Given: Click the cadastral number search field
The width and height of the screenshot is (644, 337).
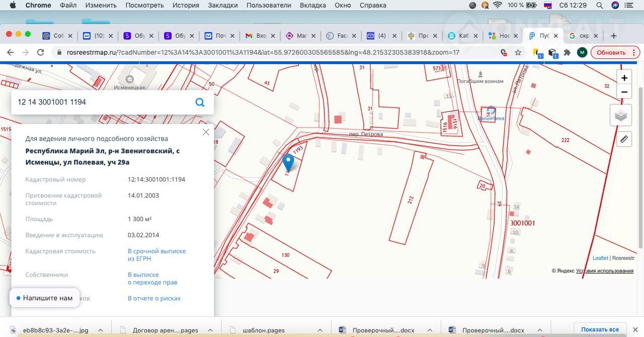Looking at the screenshot, I should coord(101,102).
